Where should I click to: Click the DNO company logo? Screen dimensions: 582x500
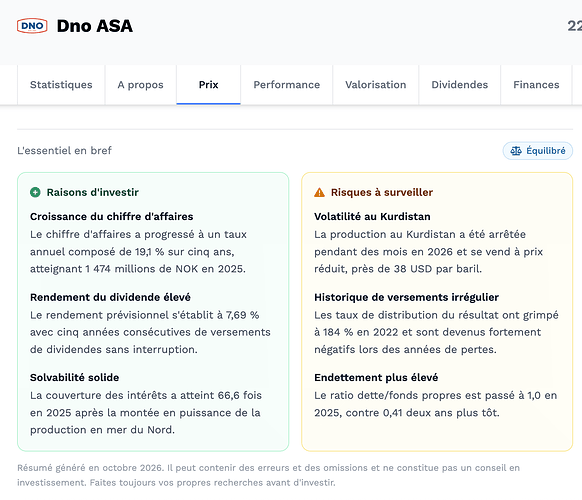[x=32, y=26]
